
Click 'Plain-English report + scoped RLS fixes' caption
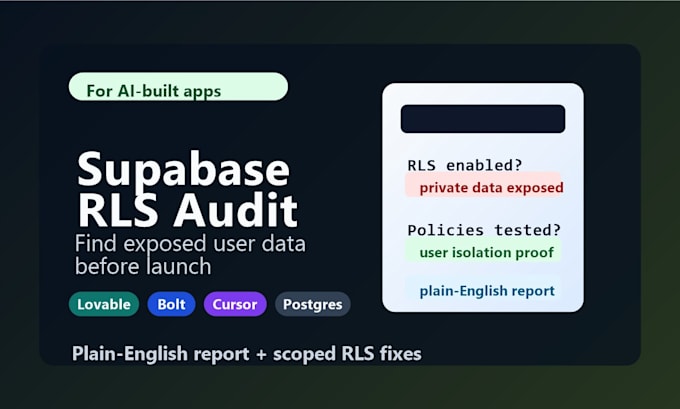[247, 353]
